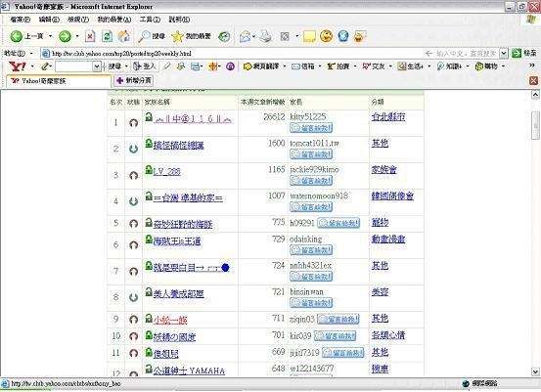Expand the Yahoo toolbar search box dropdown
The width and height of the screenshot is (541, 392).
(97, 65)
